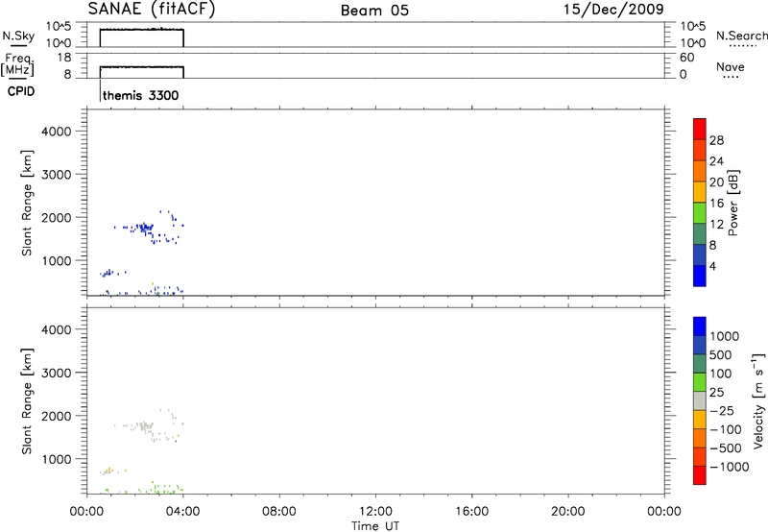
Task: Click the themis 3300 CPID text
Action: 140,95
